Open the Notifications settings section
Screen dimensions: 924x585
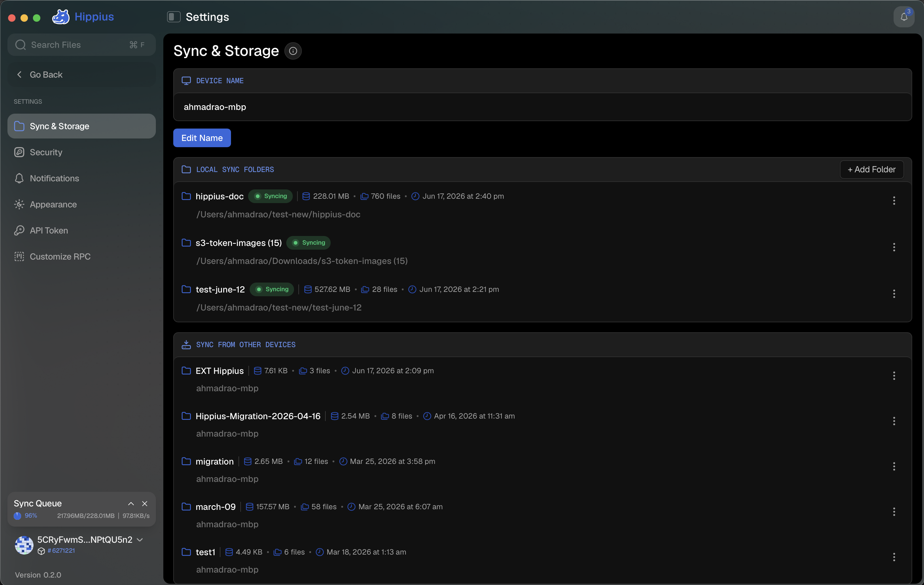tap(81, 178)
